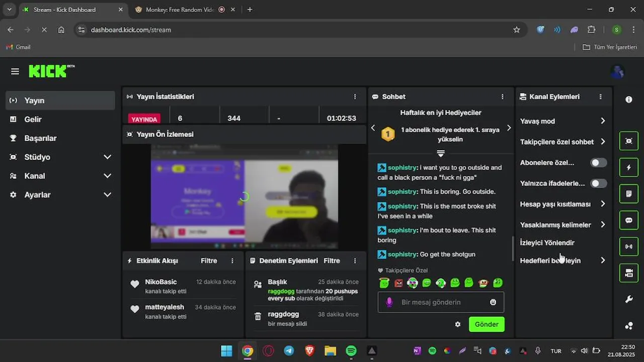Open Filtre in the Denetim Eylemleri panel

[x=332, y=261]
